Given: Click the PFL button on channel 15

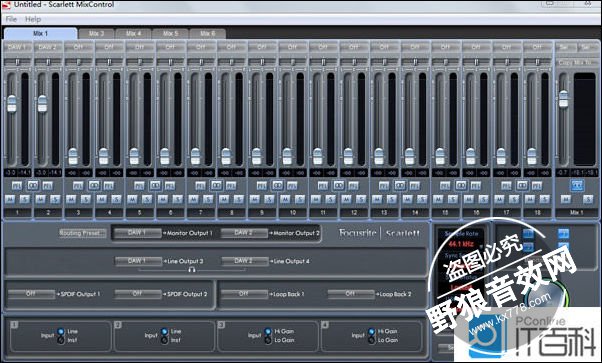Looking at the screenshot, I should click(x=445, y=186).
